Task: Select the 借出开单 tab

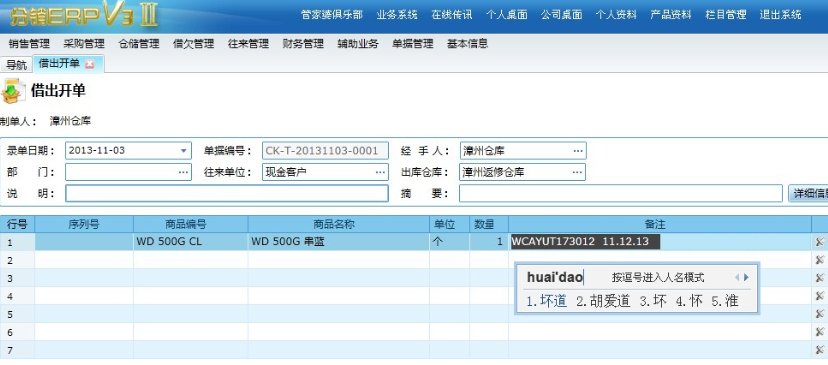Action: (x=60, y=64)
